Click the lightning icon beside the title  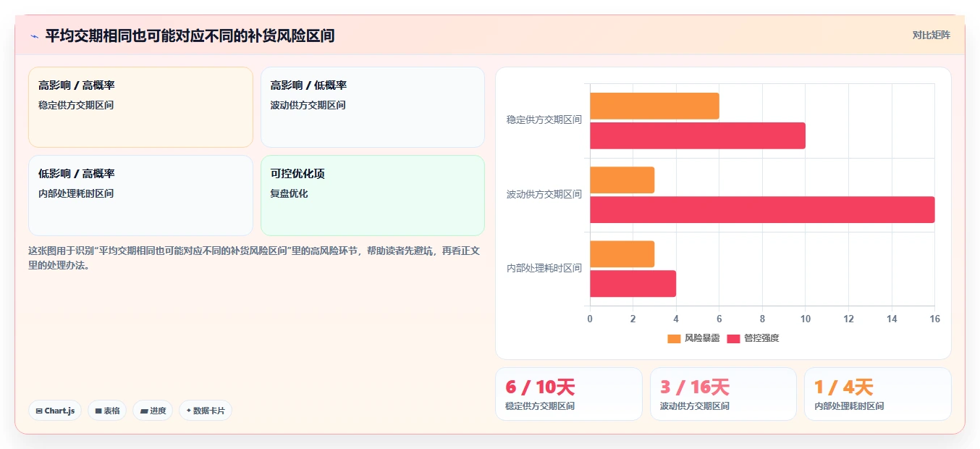point(34,36)
